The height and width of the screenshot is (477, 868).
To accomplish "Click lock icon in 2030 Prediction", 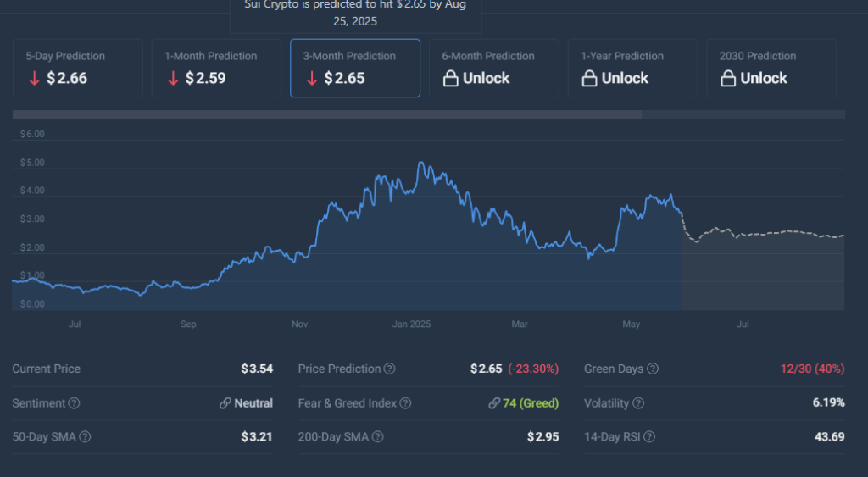I will pyautogui.click(x=728, y=79).
